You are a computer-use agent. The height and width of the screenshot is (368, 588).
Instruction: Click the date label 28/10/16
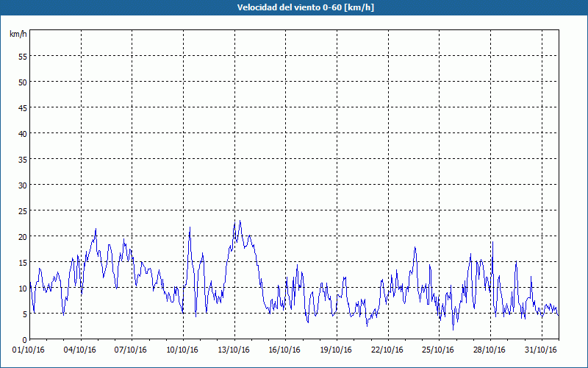click(x=490, y=350)
